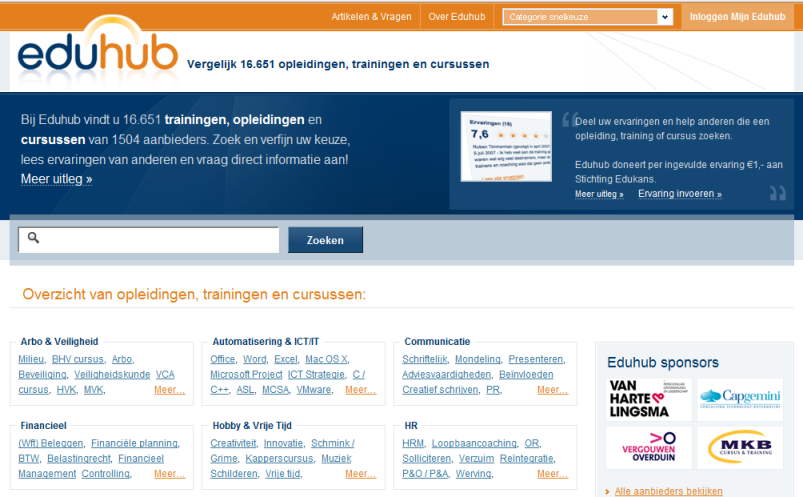803x497 pixels.
Task: Click Alle aanbieders bekijken link
Action: pyautogui.click(x=668, y=491)
